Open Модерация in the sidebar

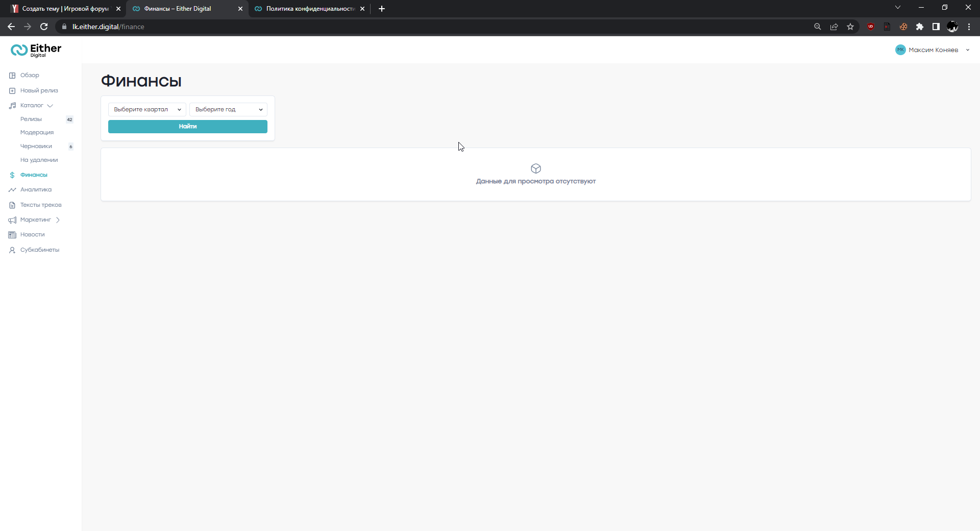click(37, 133)
